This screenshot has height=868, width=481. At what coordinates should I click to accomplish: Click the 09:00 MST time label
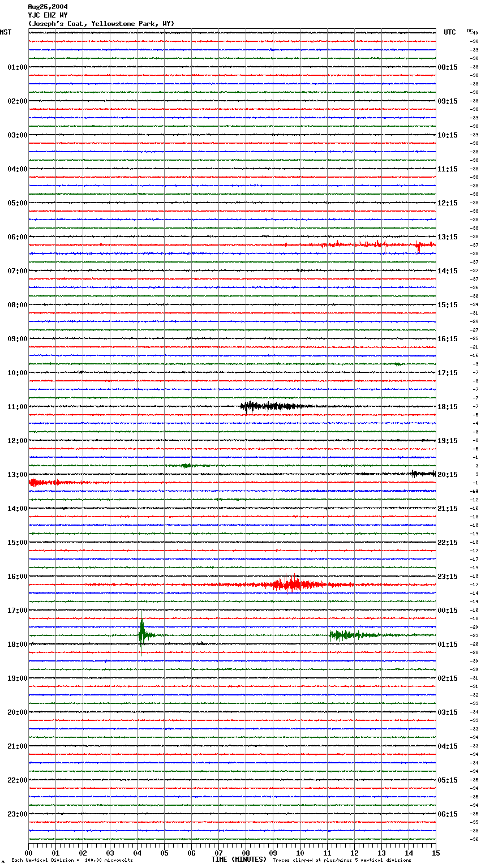coord(17,339)
